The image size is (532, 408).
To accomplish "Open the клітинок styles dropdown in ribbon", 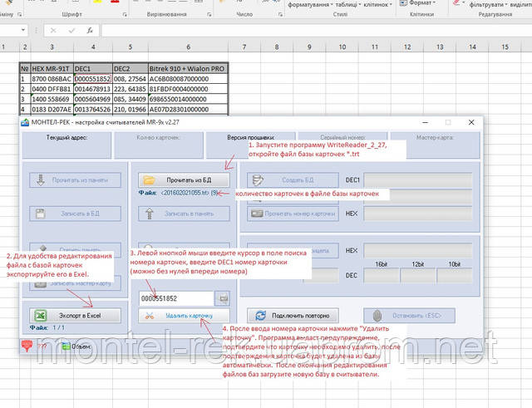I will tap(377, 5).
